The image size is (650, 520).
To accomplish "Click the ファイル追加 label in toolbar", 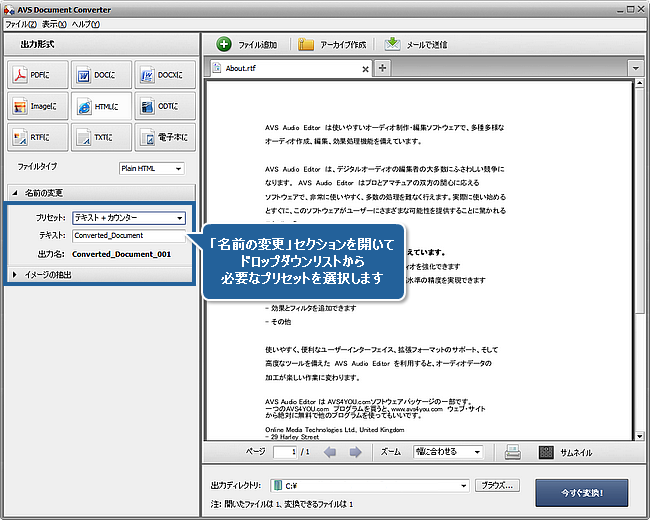I will [x=257, y=45].
